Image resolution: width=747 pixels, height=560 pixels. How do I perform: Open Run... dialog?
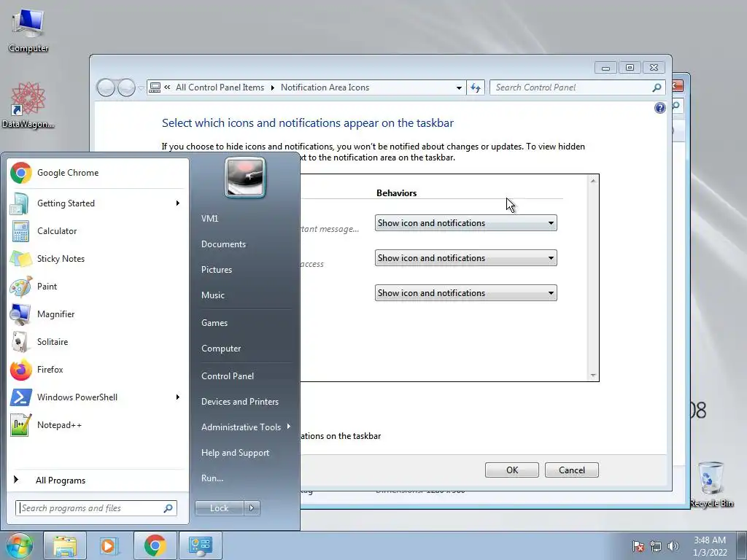212,478
